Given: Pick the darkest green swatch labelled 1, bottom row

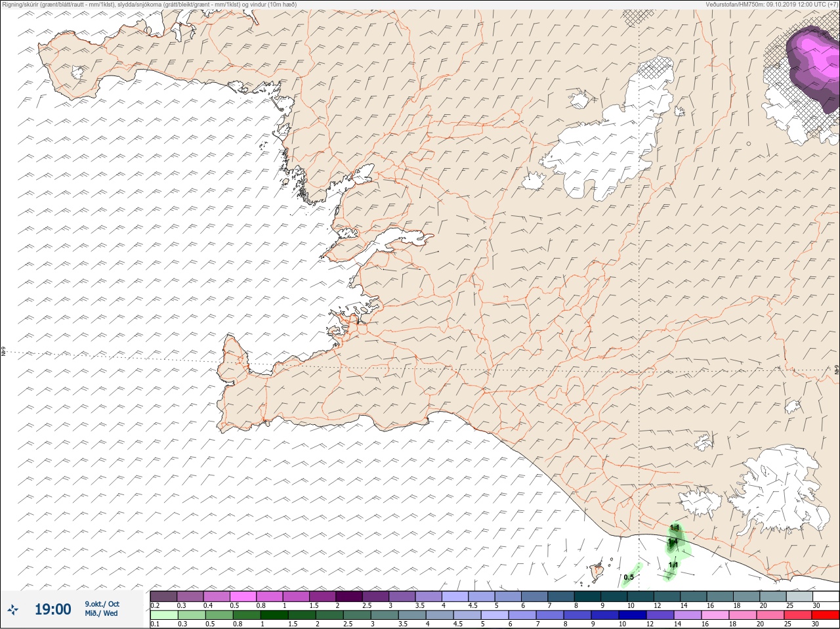Looking at the screenshot, I should tap(274, 615).
